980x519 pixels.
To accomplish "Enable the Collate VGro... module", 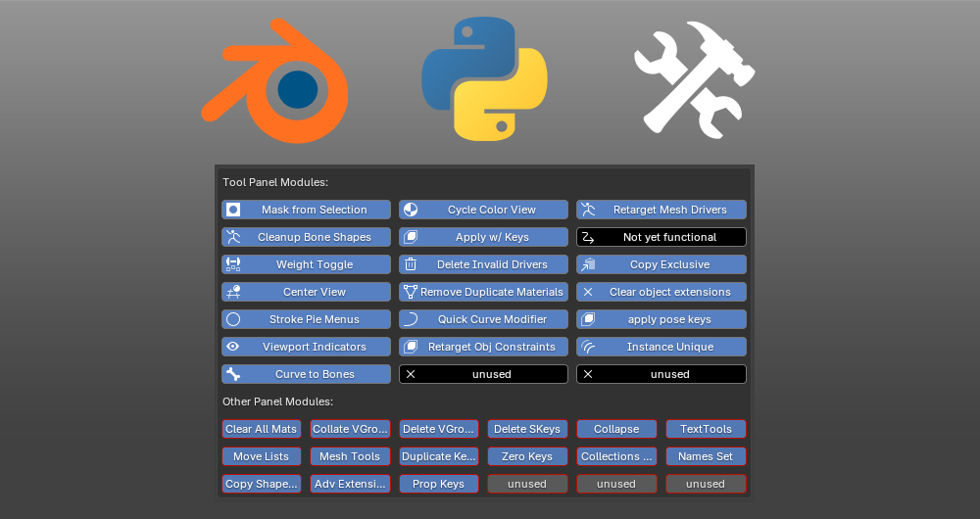I will point(350,429).
